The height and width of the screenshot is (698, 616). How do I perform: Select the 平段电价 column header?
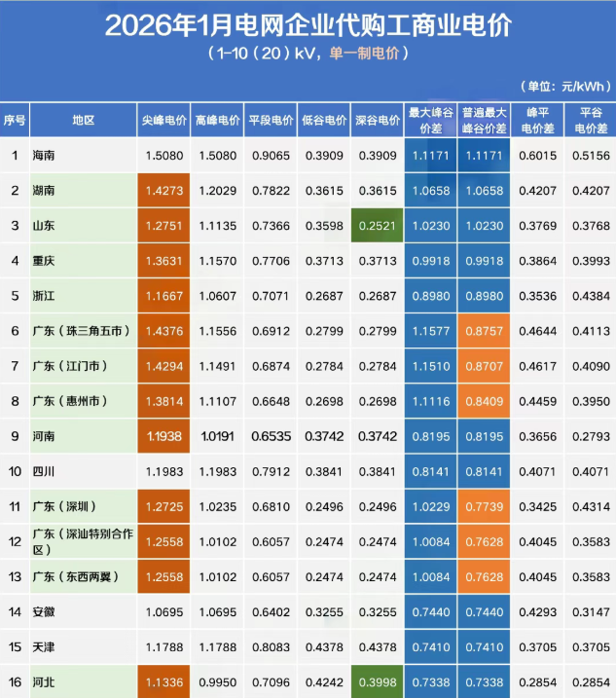click(x=270, y=120)
